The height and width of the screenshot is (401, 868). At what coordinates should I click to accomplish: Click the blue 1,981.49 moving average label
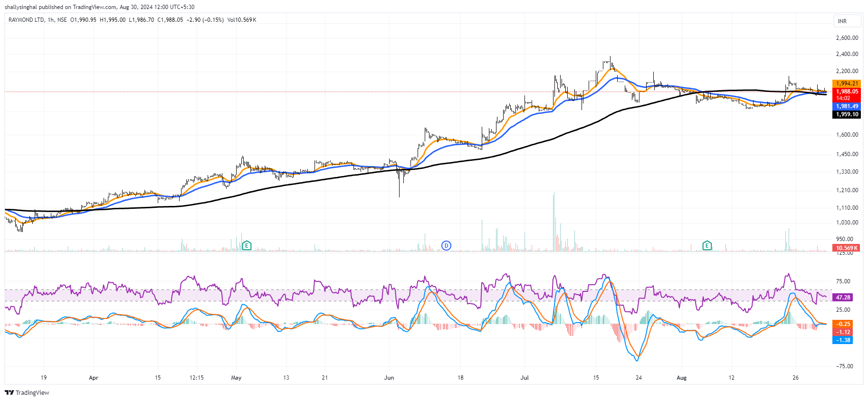pyautogui.click(x=847, y=106)
